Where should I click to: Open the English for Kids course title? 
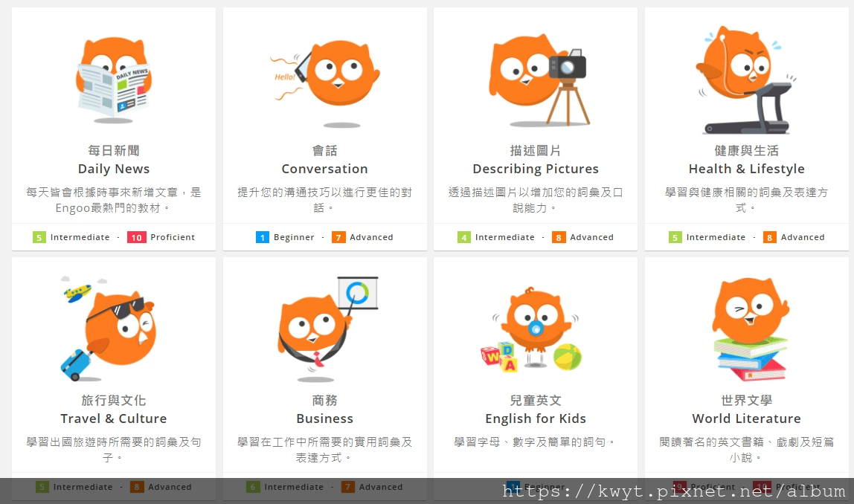point(536,419)
